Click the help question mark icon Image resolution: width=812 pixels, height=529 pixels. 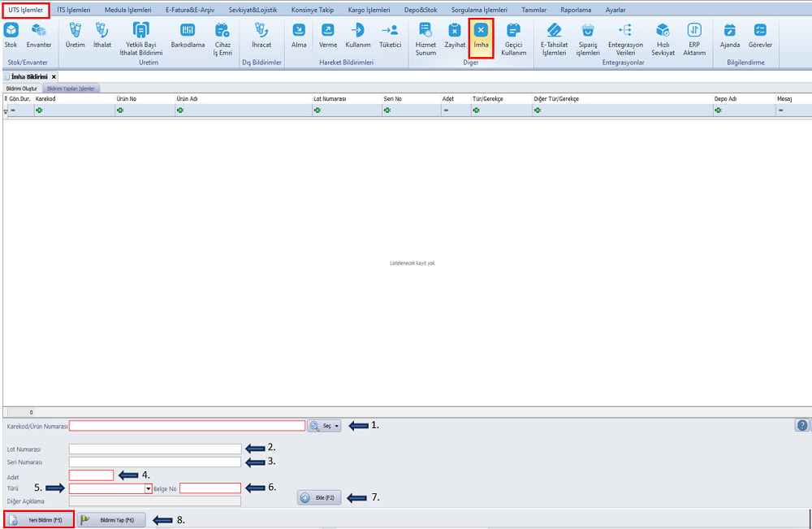(802, 425)
